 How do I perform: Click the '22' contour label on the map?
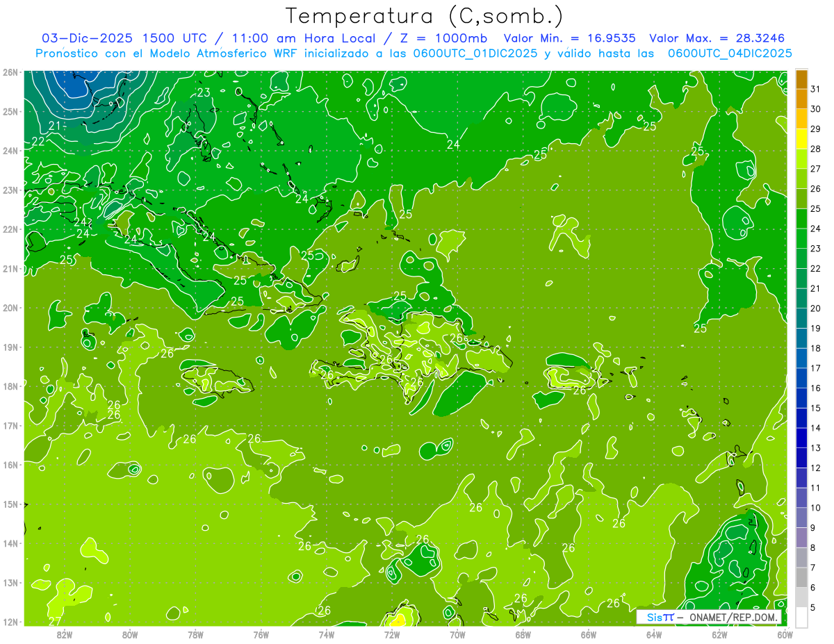point(39,141)
